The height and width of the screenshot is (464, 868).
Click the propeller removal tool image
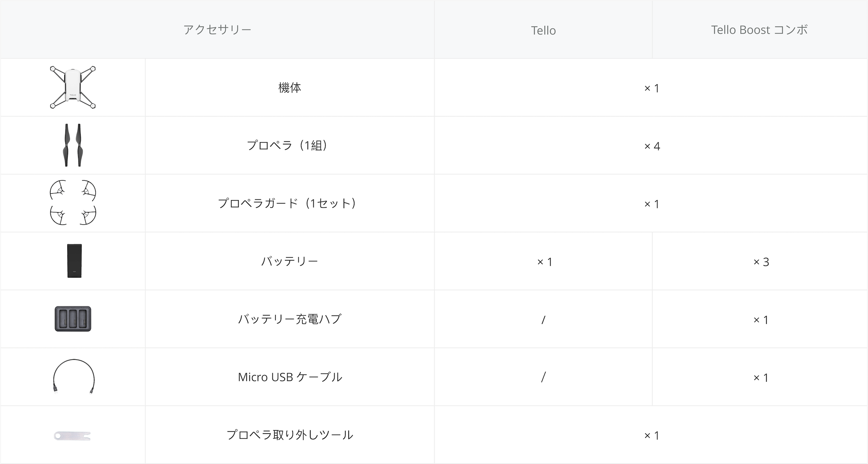point(72,436)
